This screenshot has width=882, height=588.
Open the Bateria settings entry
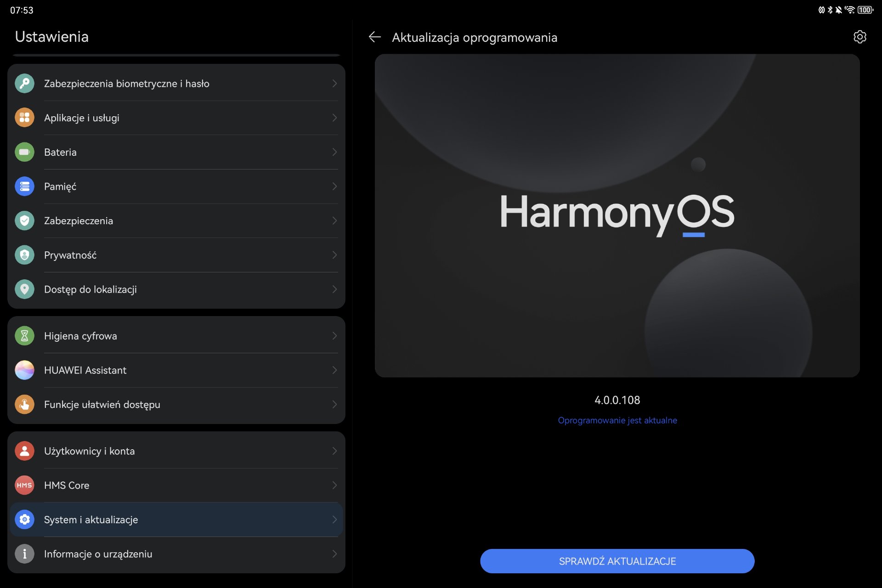click(x=176, y=152)
